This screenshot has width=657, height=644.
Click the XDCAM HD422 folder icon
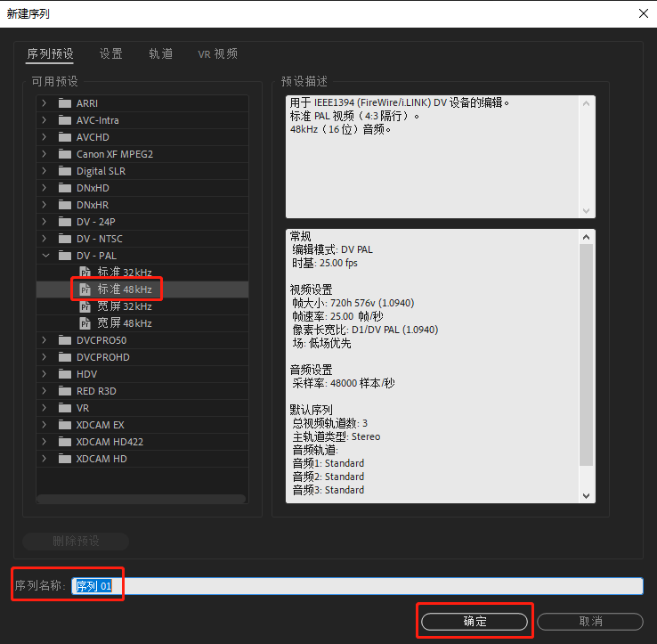tap(64, 442)
